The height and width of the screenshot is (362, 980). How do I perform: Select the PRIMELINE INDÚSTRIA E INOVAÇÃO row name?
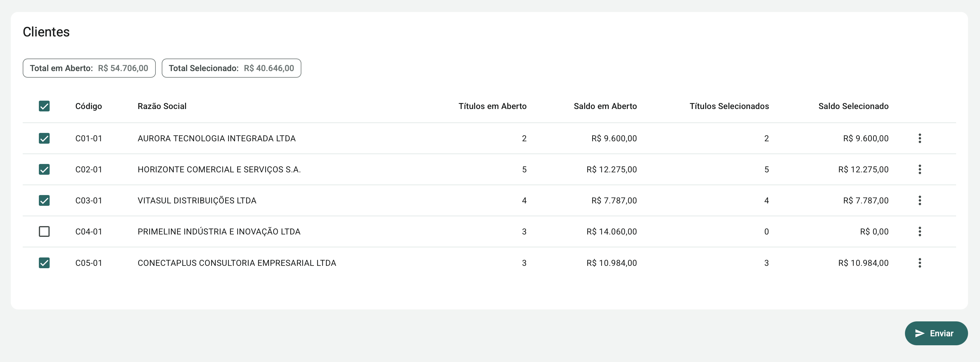tap(219, 231)
